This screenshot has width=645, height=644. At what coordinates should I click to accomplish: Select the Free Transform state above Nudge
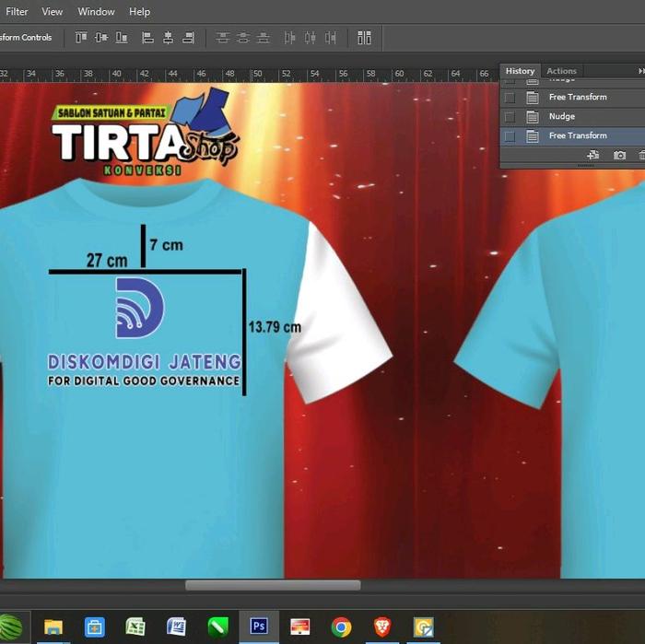[572, 97]
